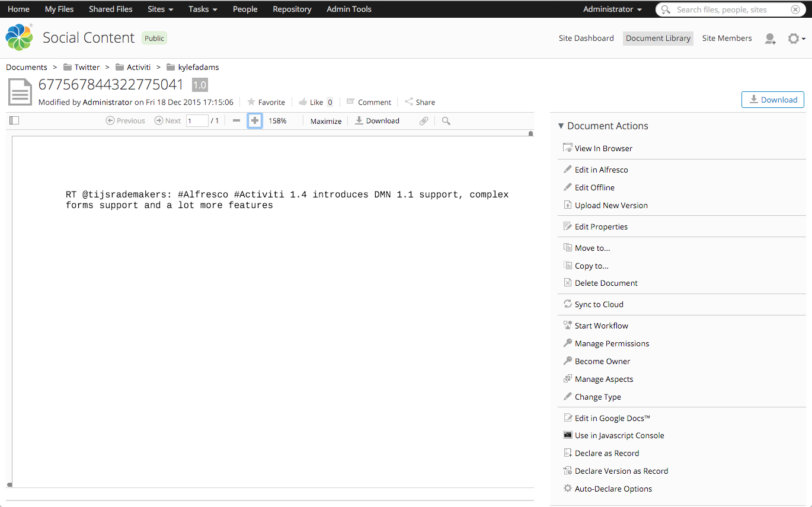Click the Favorite star icon

click(251, 102)
